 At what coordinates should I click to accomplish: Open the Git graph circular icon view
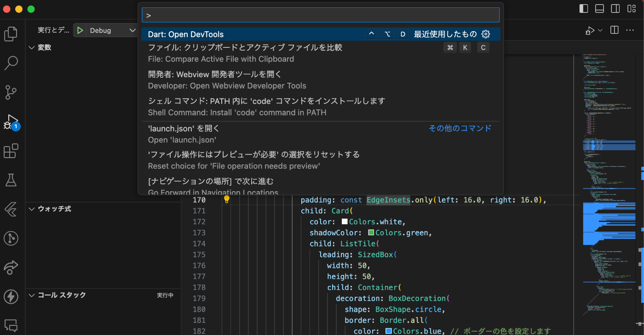point(11,238)
